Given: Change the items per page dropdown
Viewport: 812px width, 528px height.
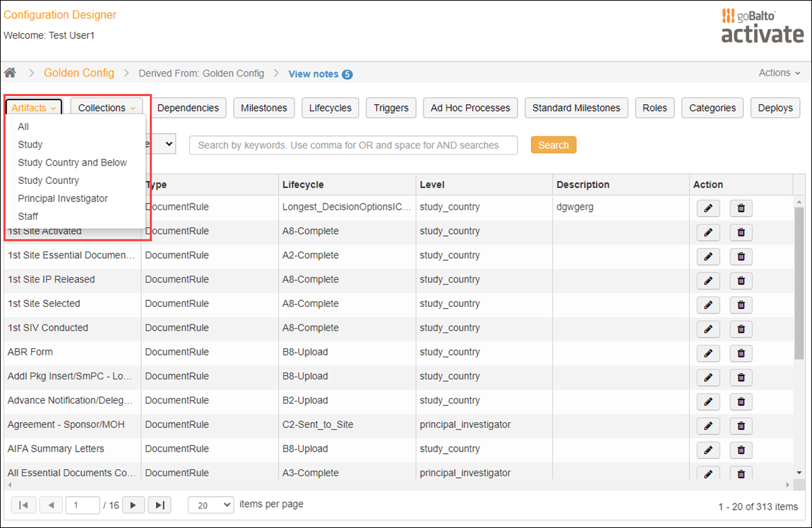Looking at the screenshot, I should pos(210,504).
